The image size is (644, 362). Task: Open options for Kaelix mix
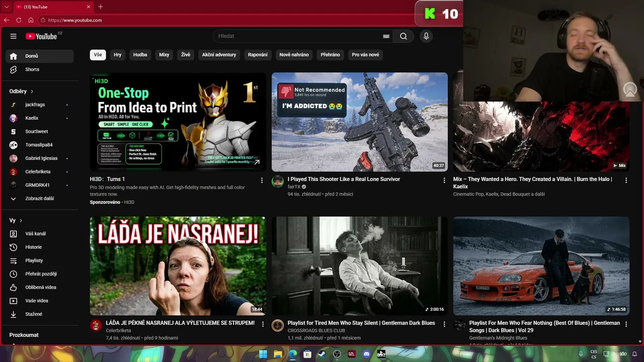[x=626, y=180]
